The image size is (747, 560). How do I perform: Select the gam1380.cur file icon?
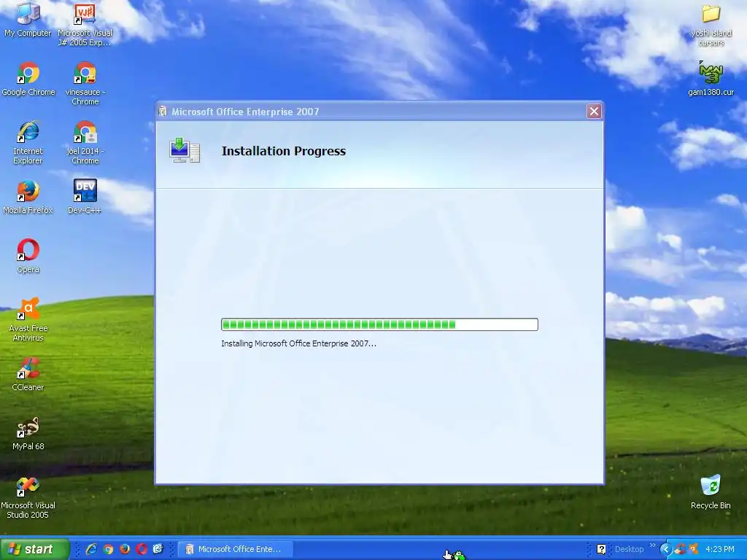(x=711, y=79)
